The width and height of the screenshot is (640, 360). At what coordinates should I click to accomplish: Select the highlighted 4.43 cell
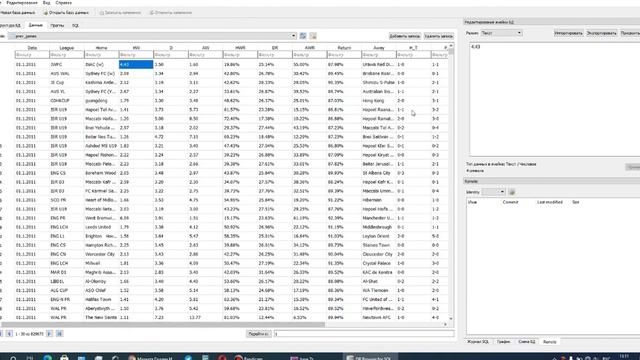coord(136,64)
